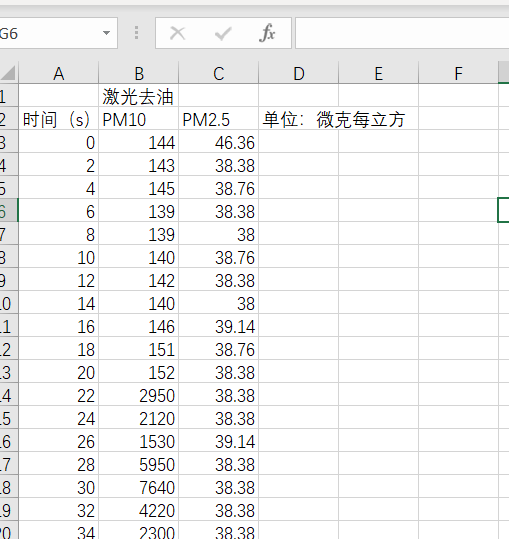Select column D header
The image size is (509, 539).
point(299,73)
